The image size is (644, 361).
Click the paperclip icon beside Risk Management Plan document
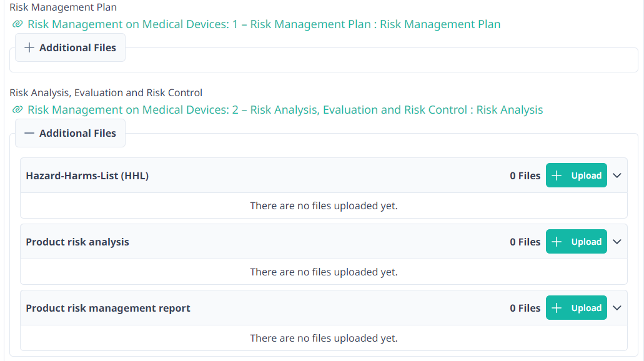pos(18,24)
